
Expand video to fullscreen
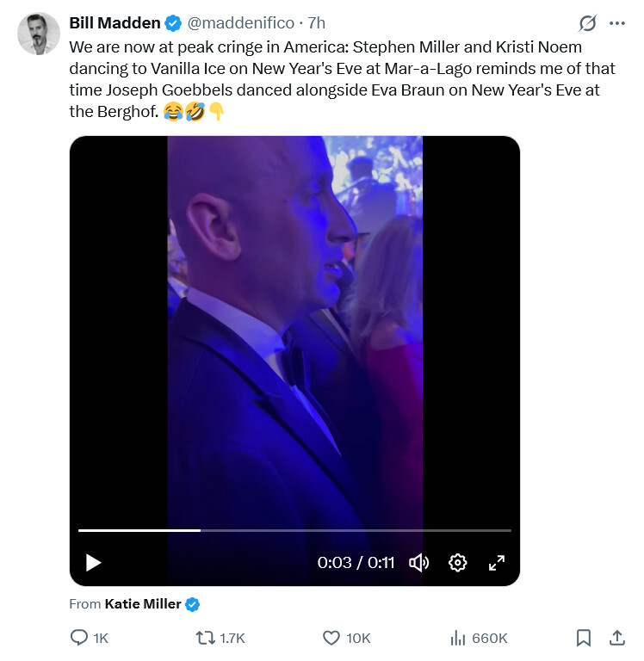click(497, 563)
